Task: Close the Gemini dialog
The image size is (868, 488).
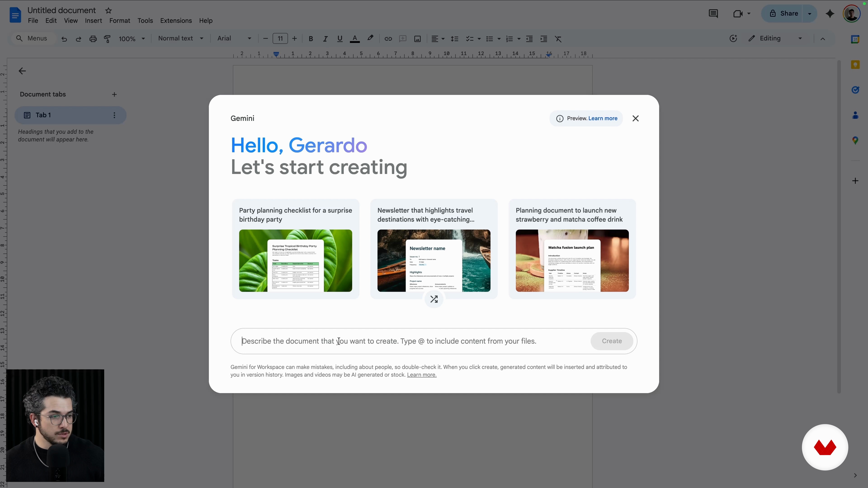Action: [x=635, y=119]
